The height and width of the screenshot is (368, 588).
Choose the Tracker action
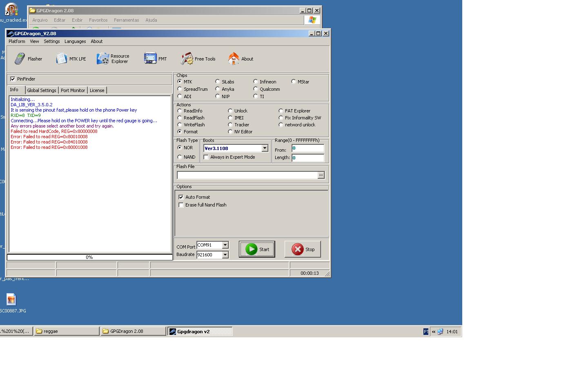230,125
